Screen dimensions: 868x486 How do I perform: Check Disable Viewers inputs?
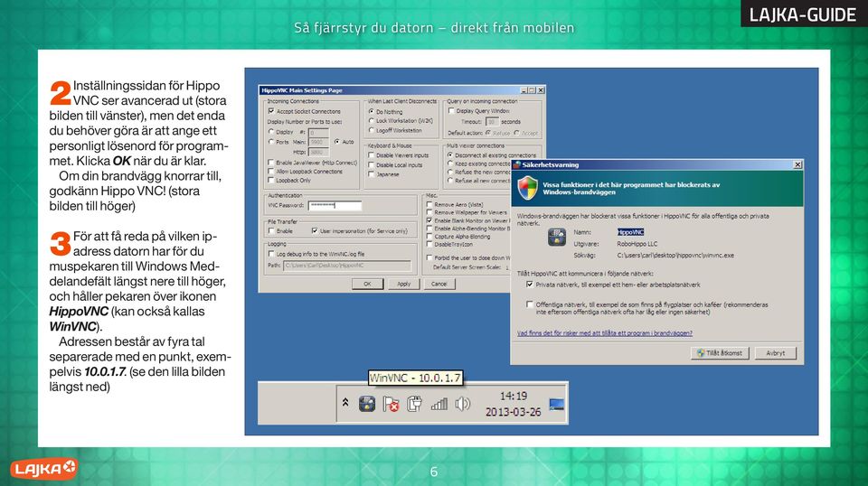tap(371, 155)
